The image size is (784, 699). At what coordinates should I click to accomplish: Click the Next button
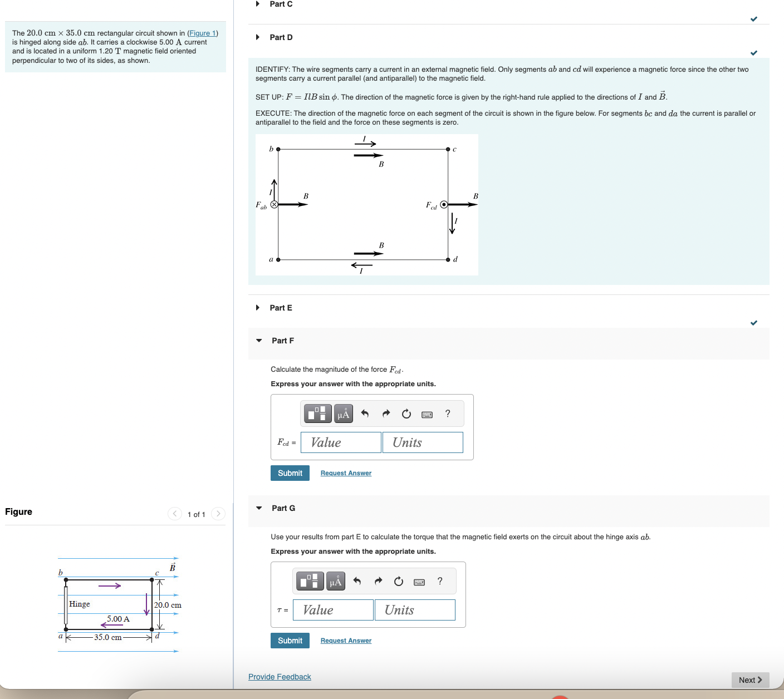click(x=749, y=680)
